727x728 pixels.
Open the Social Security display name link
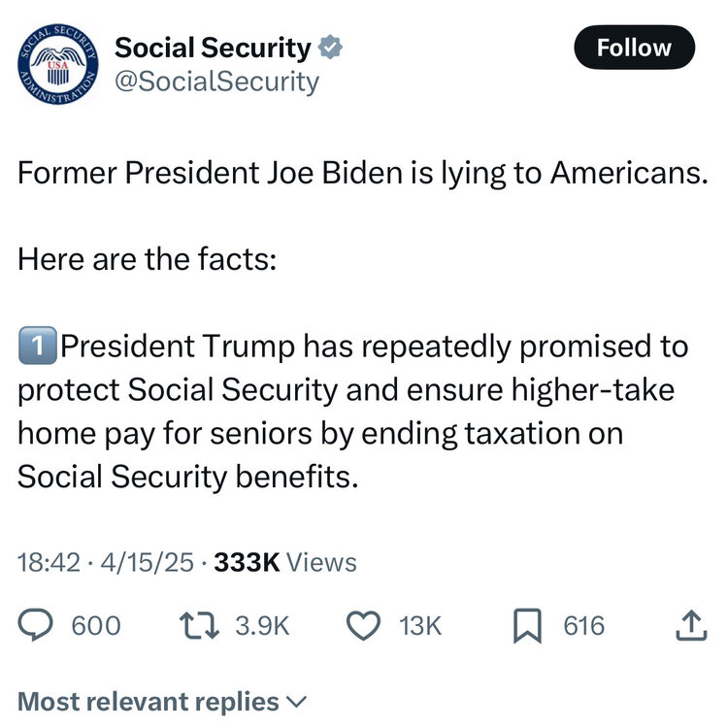pyautogui.click(x=213, y=47)
